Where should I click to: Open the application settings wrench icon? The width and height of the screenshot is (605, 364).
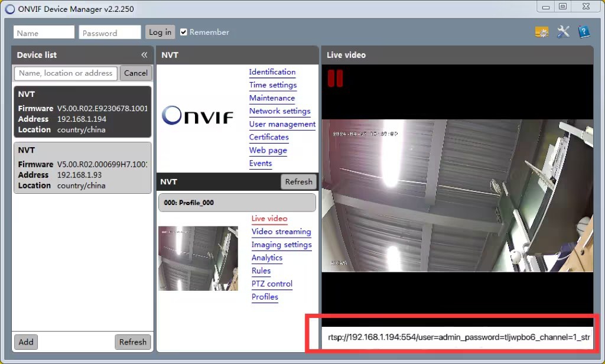coord(563,32)
